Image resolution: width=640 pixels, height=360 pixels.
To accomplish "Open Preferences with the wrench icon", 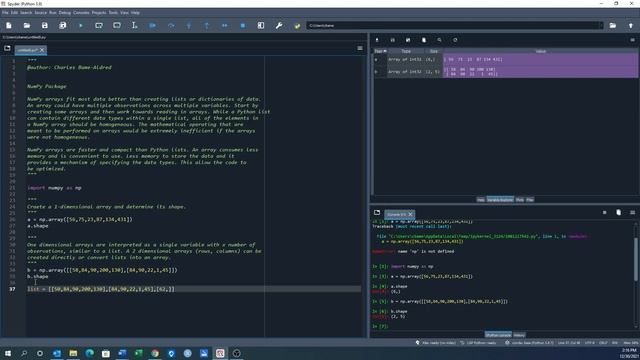I will coord(279,25).
